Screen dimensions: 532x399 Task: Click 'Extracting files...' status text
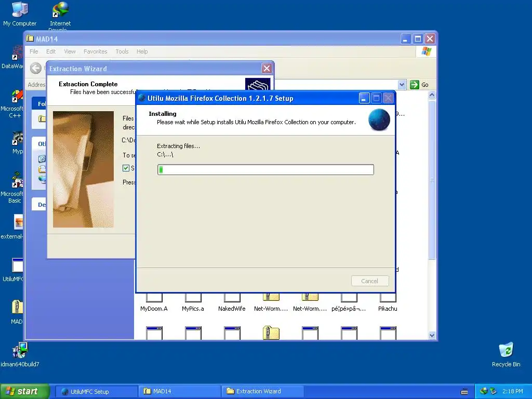click(x=179, y=146)
